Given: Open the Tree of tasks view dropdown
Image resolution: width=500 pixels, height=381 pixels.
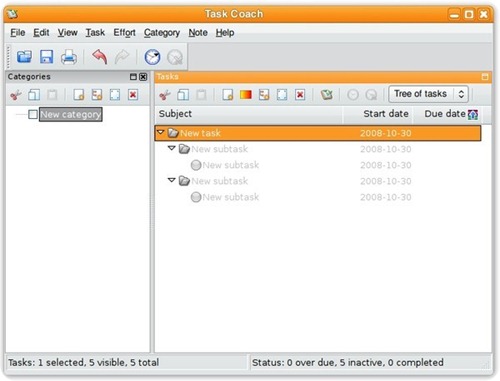Looking at the screenshot, I should pyautogui.click(x=429, y=94).
